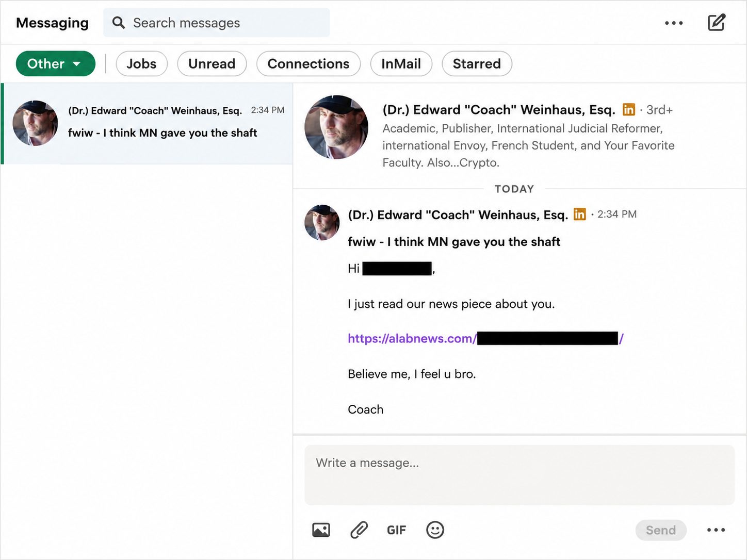Click the 2:34 PM timestamp beside message sender

(x=617, y=214)
